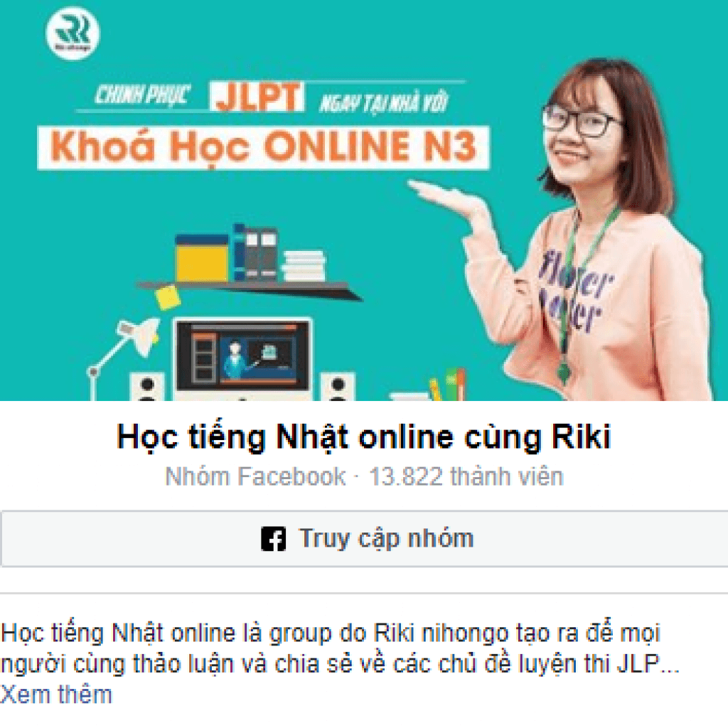Image resolution: width=728 pixels, height=728 pixels.
Task: Click the pencil holder illustration near the desk
Action: point(448,385)
